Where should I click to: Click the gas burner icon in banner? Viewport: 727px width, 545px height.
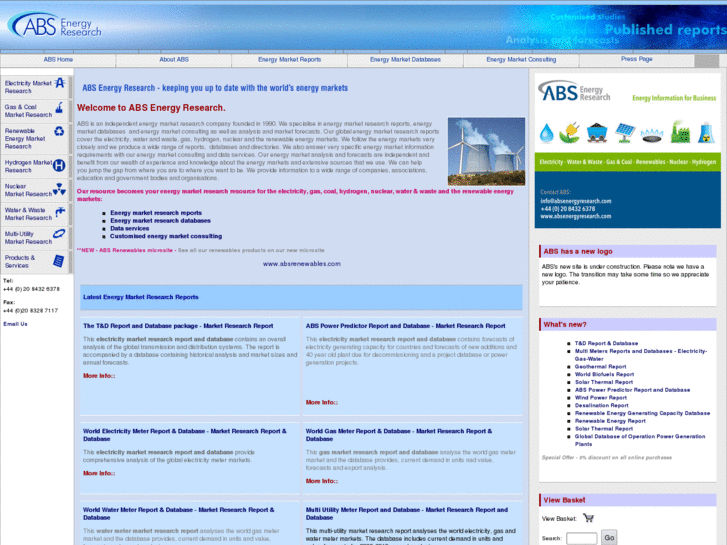652,135
